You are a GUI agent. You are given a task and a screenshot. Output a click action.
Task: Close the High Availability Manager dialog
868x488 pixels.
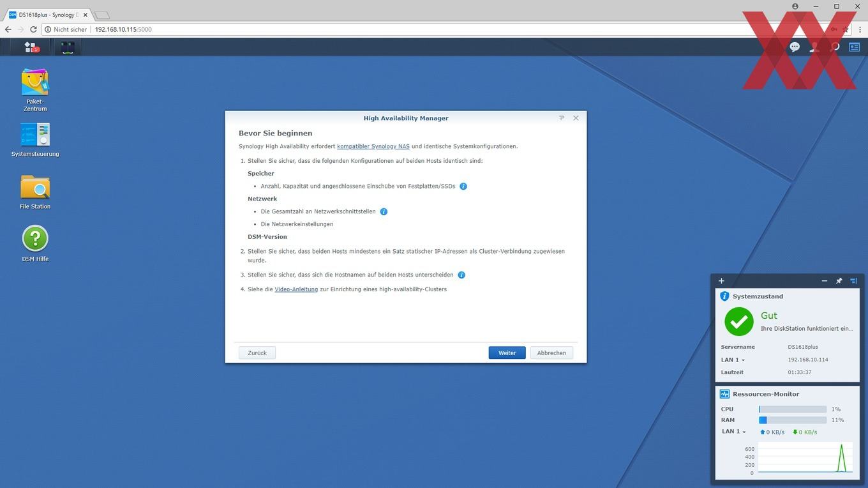(576, 118)
